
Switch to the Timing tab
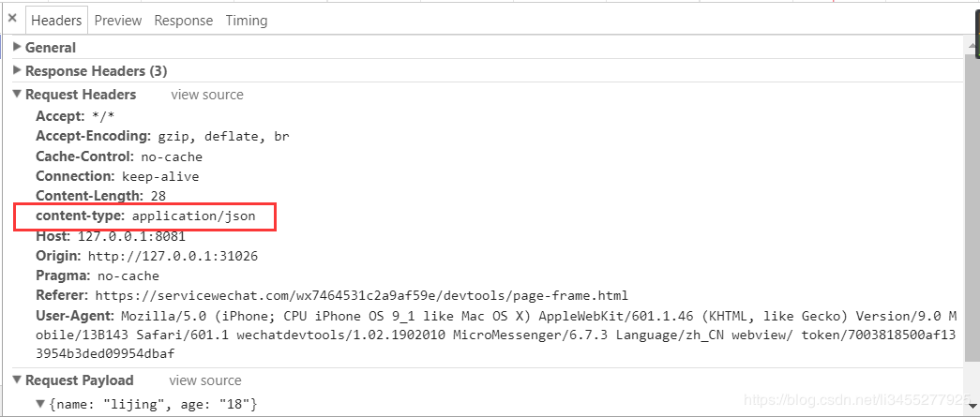pyautogui.click(x=247, y=20)
